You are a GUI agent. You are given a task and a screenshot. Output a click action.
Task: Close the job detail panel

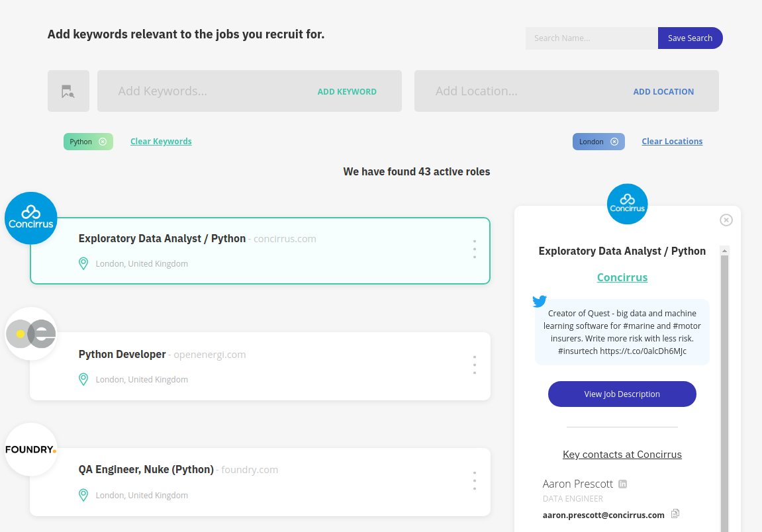point(726,220)
